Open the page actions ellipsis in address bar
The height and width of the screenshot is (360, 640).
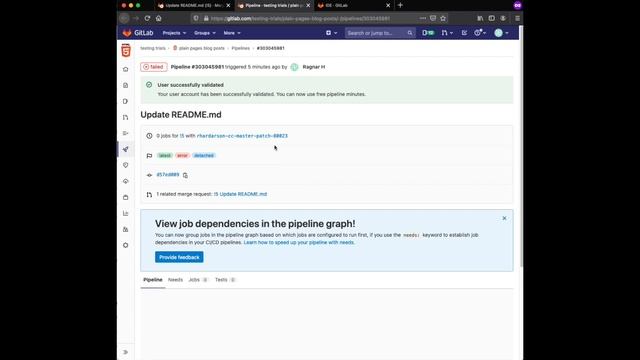tap(422, 18)
